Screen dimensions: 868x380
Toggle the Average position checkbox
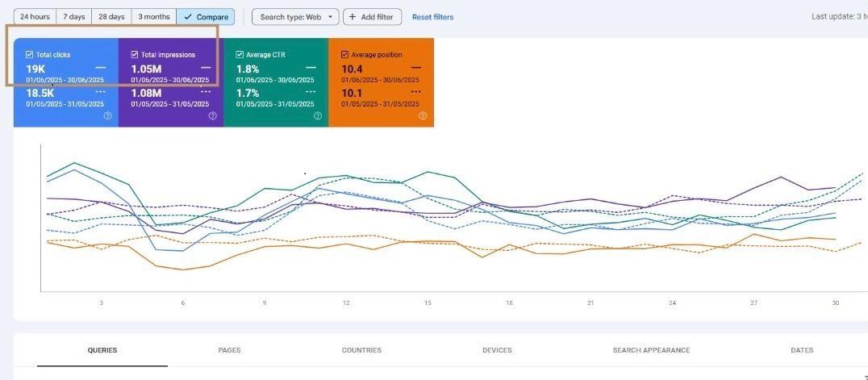pyautogui.click(x=345, y=55)
